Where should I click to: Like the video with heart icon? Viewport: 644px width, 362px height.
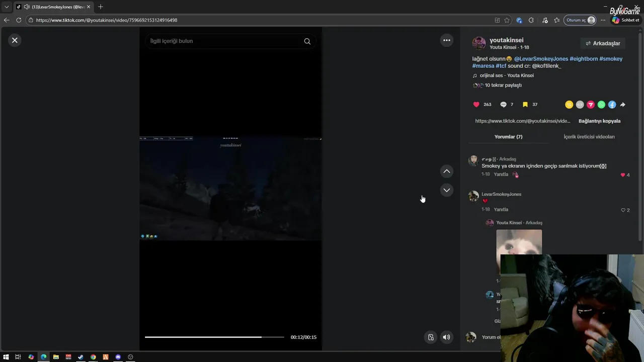(476, 105)
